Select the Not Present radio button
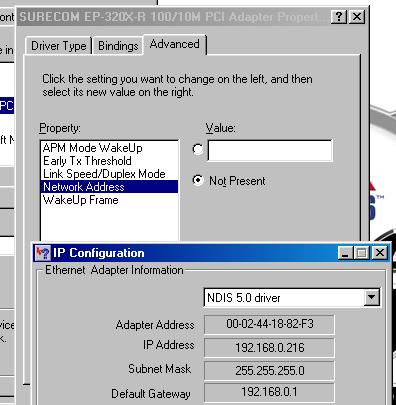The height and width of the screenshot is (405, 396). (198, 180)
